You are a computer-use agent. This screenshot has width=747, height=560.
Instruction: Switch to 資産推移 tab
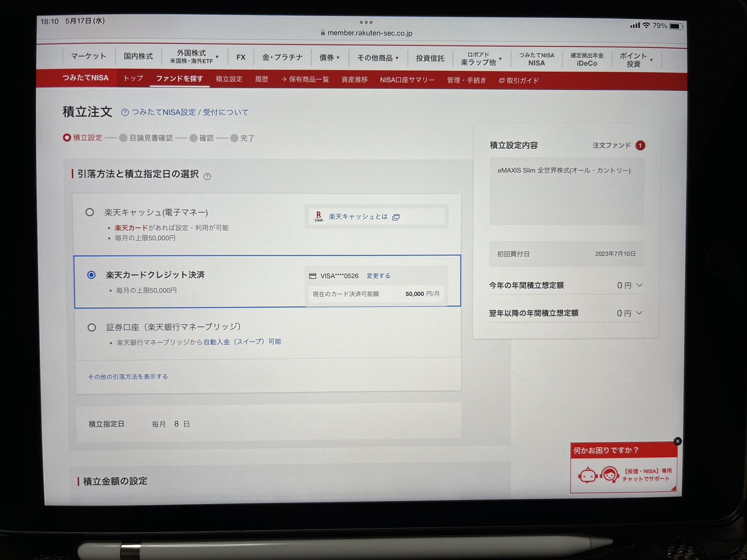pos(355,80)
